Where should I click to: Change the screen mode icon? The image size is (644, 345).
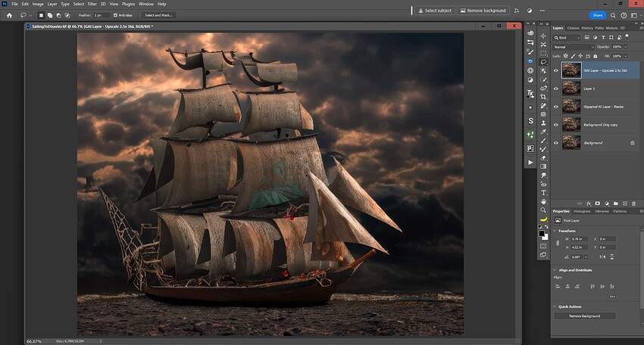tap(543, 255)
